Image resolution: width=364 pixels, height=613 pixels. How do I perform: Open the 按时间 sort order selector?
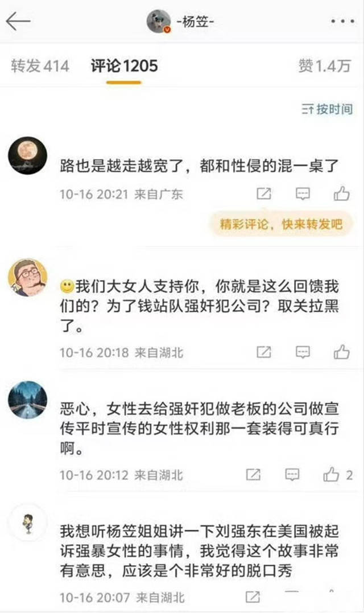[x=327, y=109]
